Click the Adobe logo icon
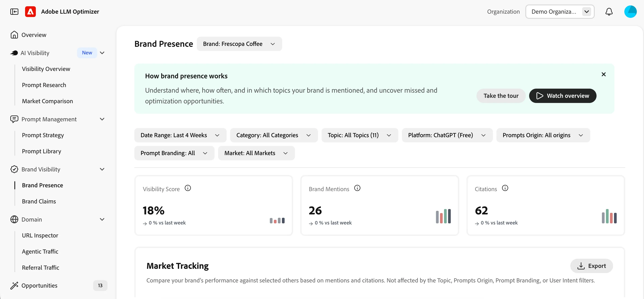 (x=30, y=11)
